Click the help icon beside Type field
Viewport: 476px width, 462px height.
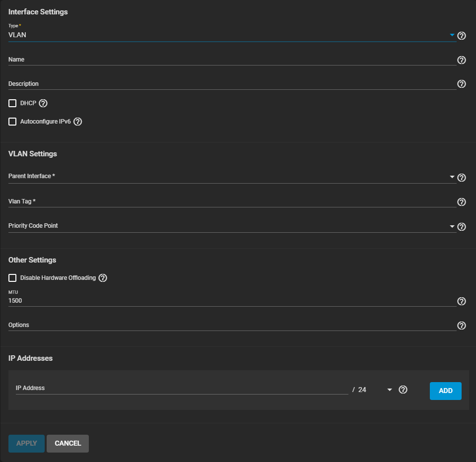[x=461, y=36]
